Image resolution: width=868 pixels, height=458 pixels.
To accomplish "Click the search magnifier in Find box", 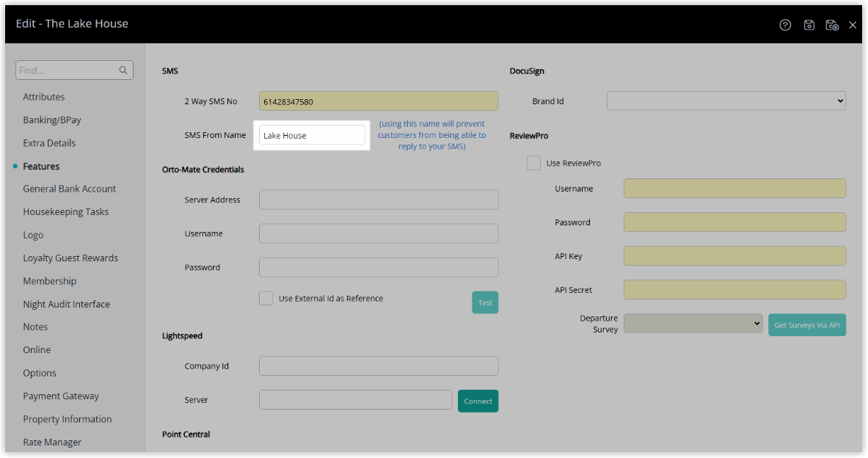I will tap(123, 70).
